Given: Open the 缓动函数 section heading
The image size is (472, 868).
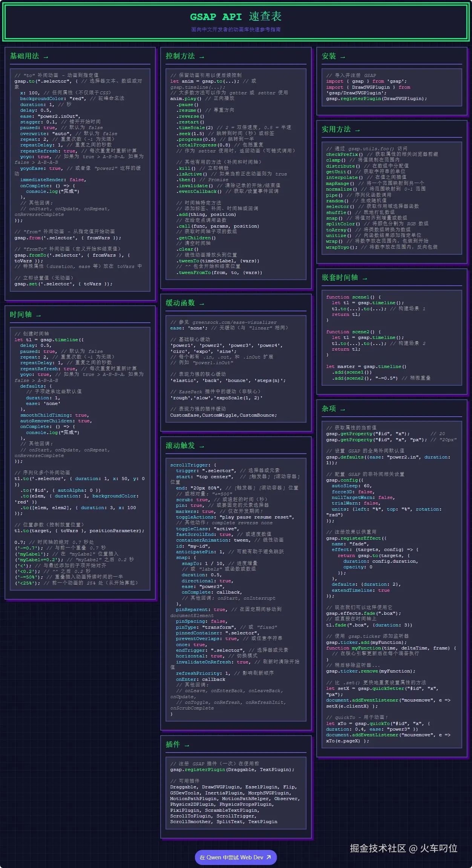Looking at the screenshot, I should (x=185, y=303).
